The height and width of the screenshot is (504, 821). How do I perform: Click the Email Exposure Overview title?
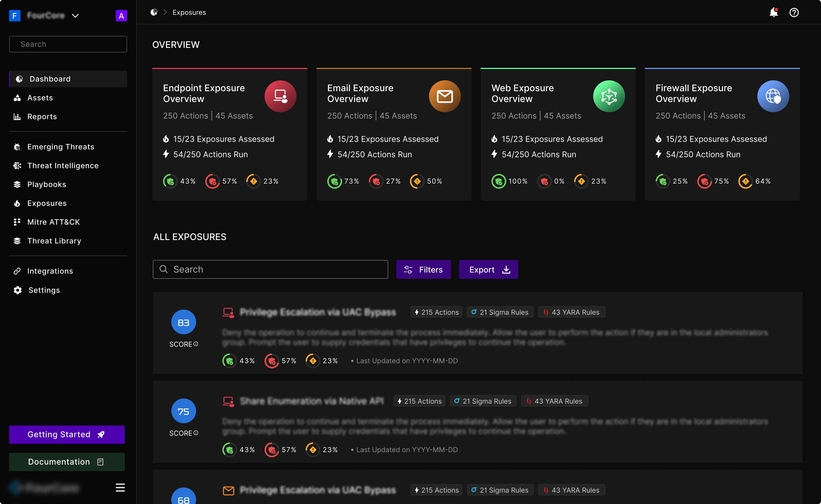click(x=360, y=93)
